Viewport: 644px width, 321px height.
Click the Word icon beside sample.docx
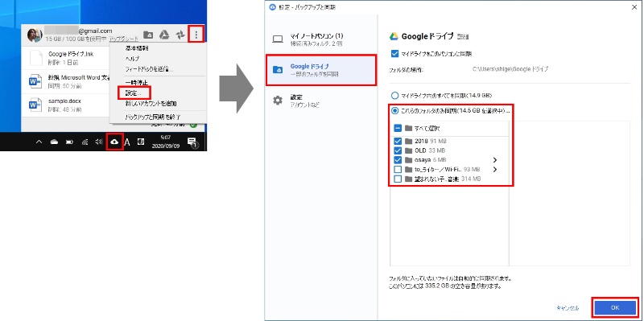pyautogui.click(x=35, y=105)
